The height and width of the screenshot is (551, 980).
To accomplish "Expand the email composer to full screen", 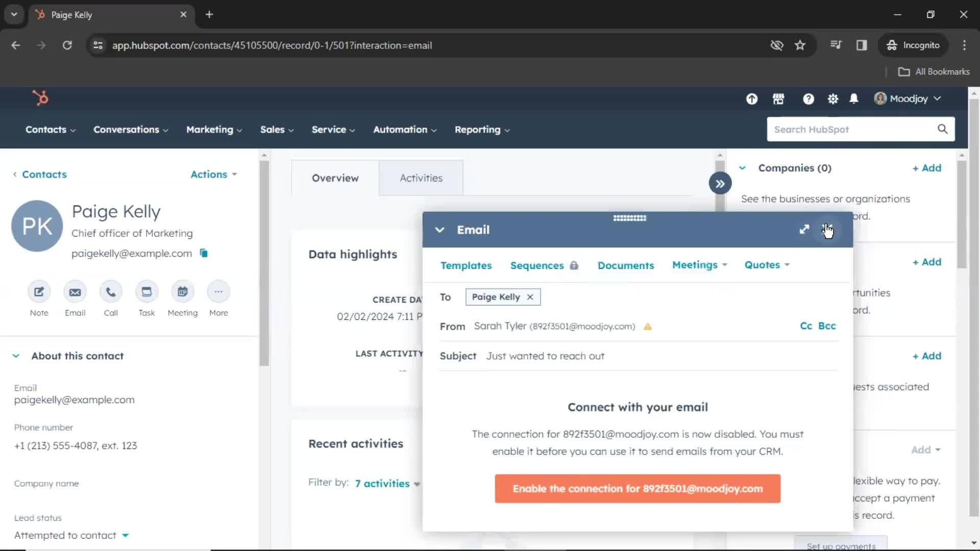I will [804, 230].
